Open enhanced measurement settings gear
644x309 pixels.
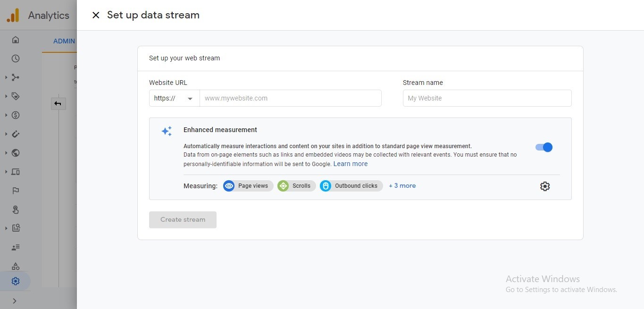(x=545, y=186)
